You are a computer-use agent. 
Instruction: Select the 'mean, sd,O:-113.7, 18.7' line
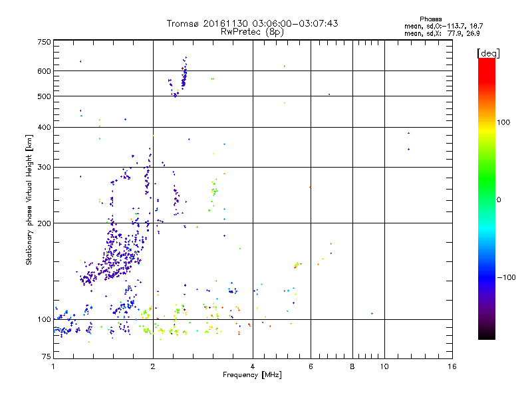[444, 26]
